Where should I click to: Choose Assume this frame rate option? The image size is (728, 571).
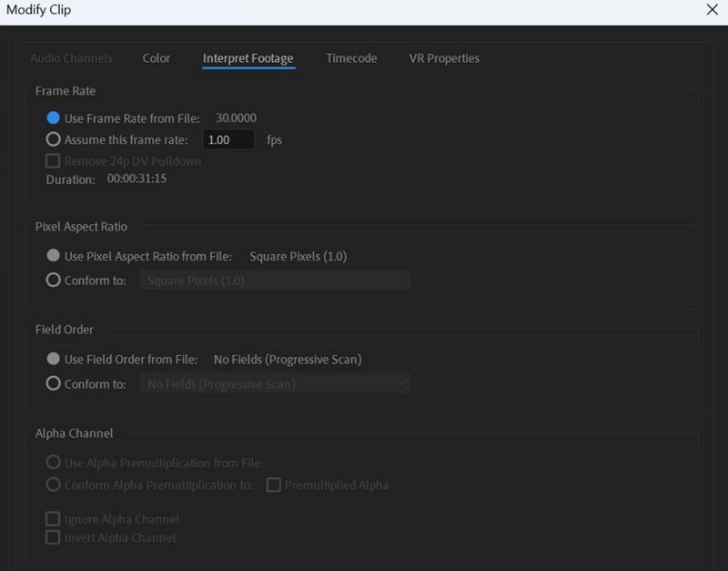53,139
